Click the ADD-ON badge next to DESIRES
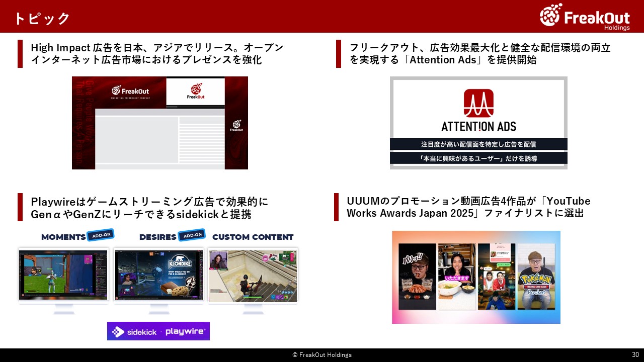 pyautogui.click(x=191, y=235)
